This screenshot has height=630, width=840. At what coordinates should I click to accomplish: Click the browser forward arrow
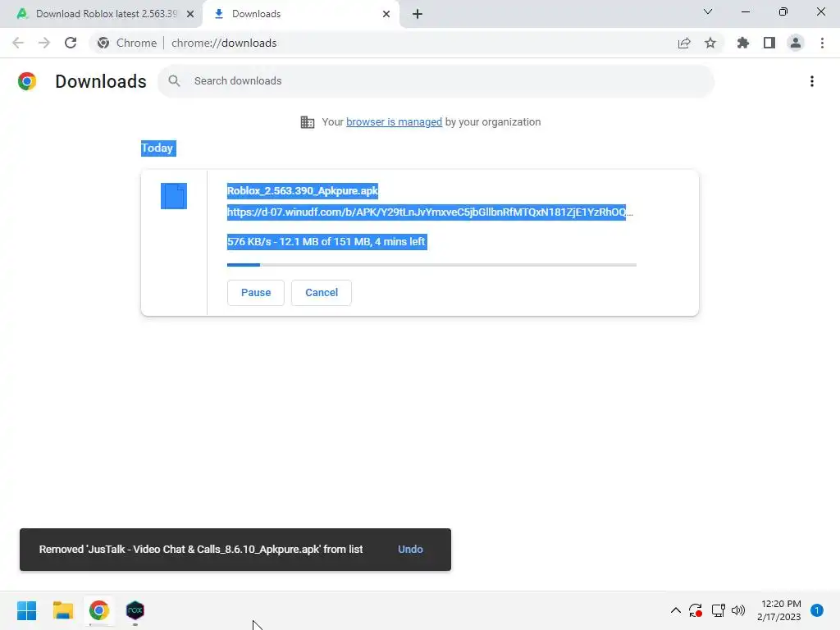click(44, 43)
